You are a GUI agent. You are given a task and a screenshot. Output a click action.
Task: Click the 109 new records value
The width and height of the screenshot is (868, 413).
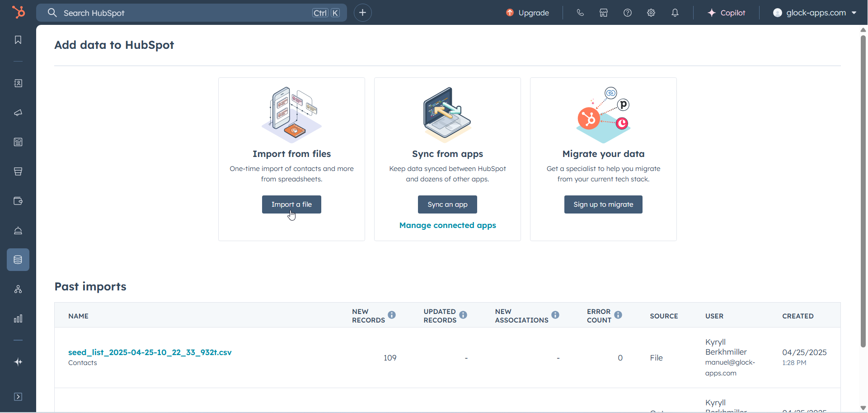(390, 358)
